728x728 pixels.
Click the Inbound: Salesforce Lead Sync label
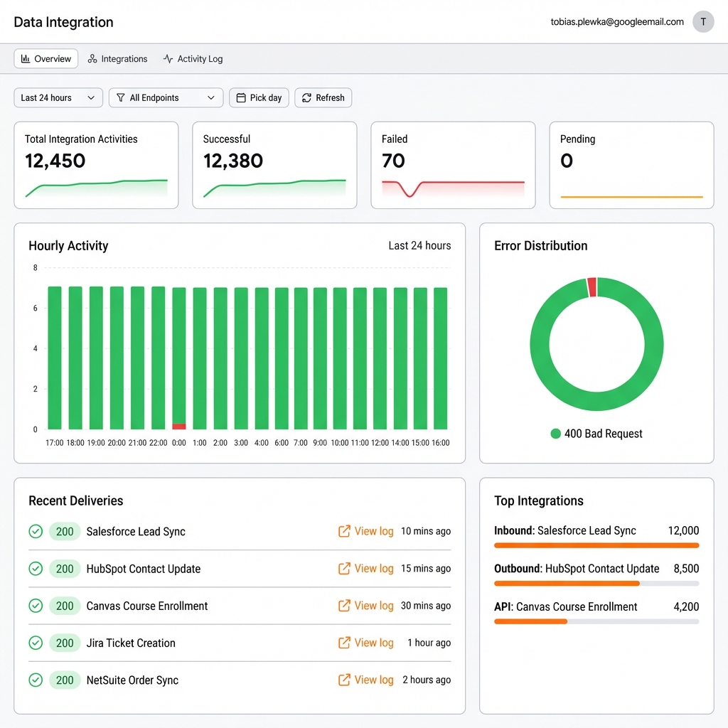pyautogui.click(x=565, y=530)
